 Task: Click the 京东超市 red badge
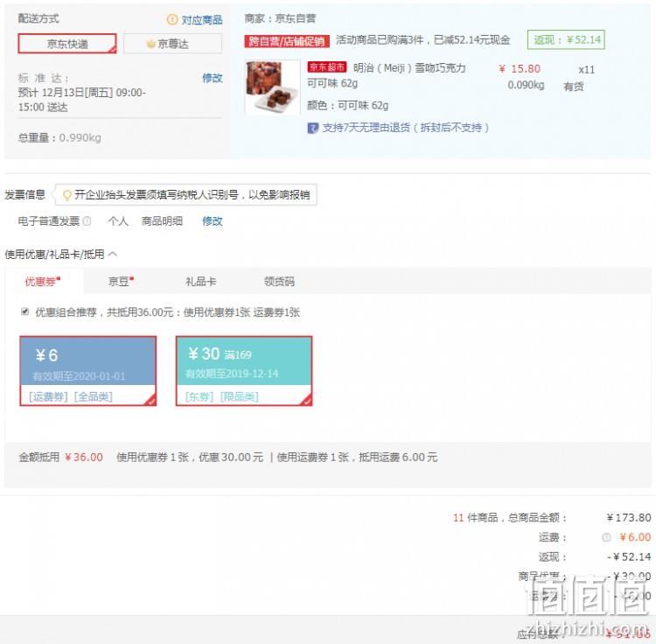point(327,67)
